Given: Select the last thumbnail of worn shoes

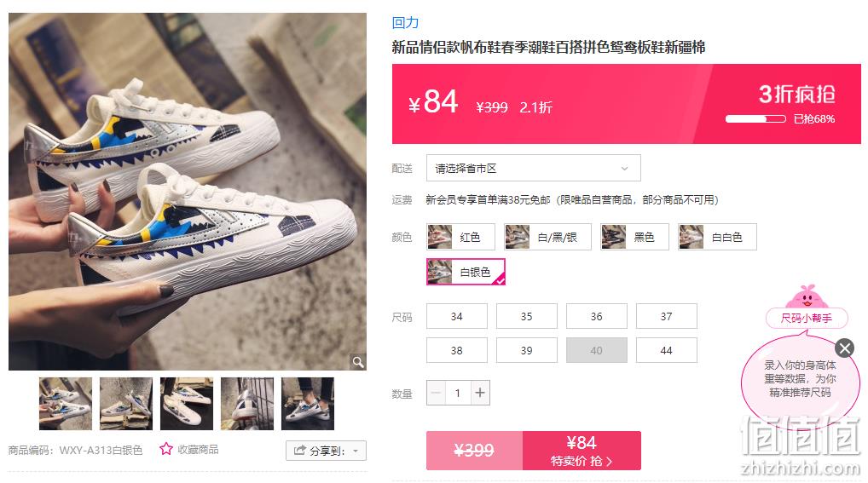Looking at the screenshot, I should tap(308, 404).
